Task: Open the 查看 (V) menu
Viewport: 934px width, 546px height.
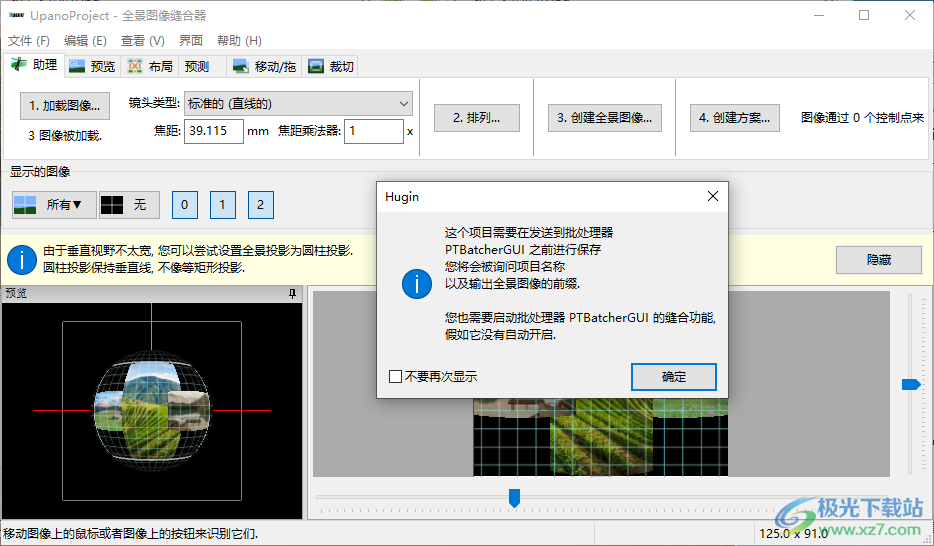Action: coord(142,40)
